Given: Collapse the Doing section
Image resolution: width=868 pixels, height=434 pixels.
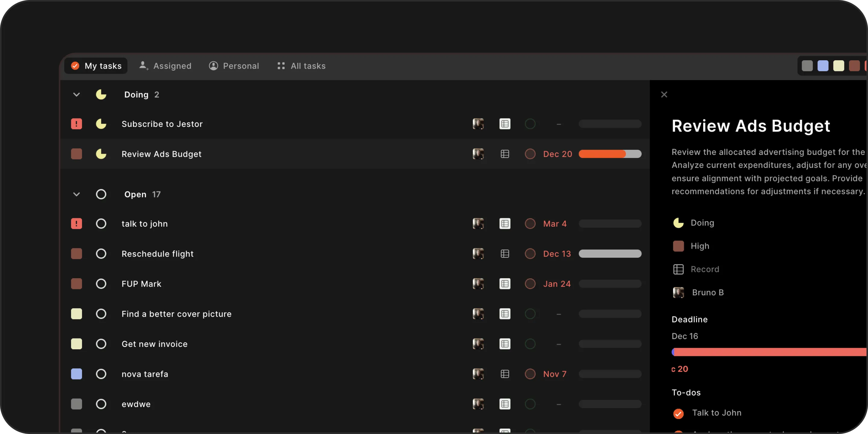Looking at the screenshot, I should (77, 94).
